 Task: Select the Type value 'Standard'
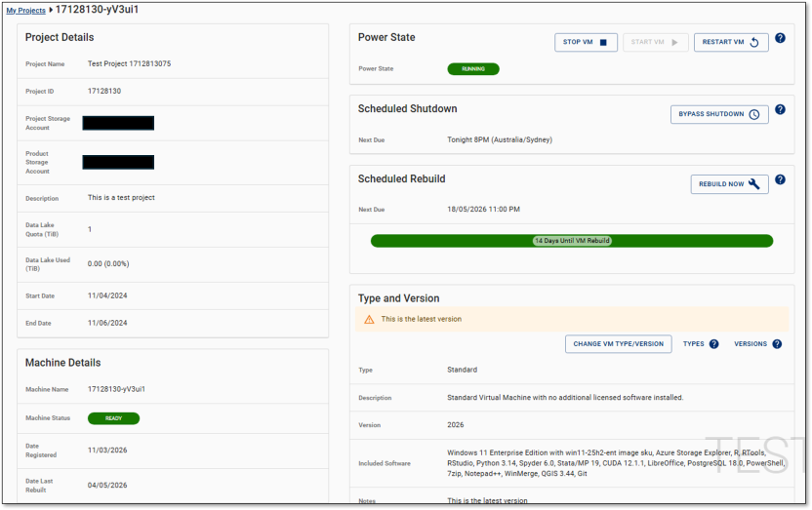463,370
